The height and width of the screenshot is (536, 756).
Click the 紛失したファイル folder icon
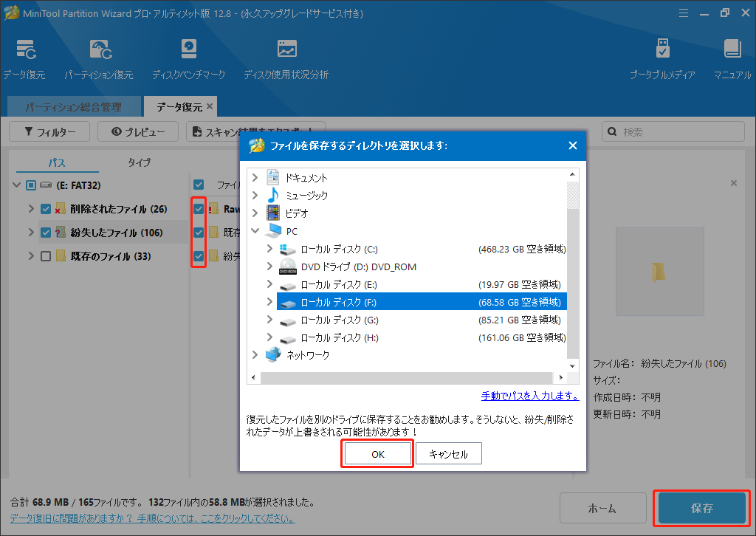61,233
